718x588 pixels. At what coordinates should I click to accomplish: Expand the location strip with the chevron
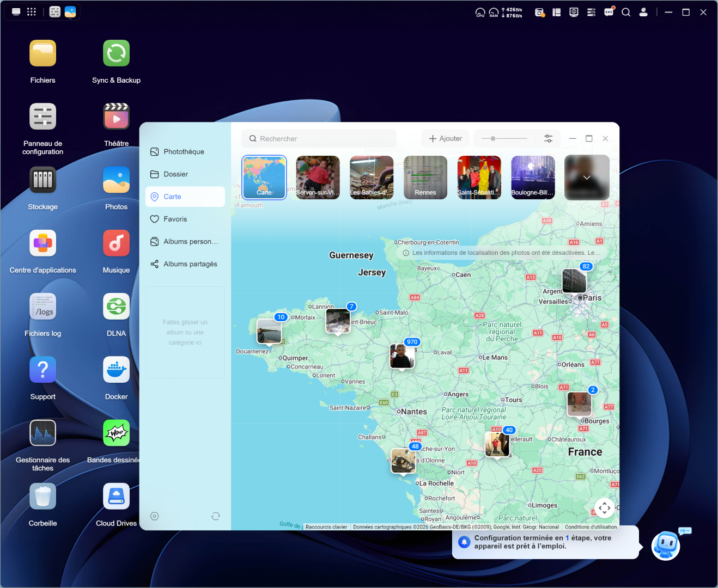(x=587, y=177)
